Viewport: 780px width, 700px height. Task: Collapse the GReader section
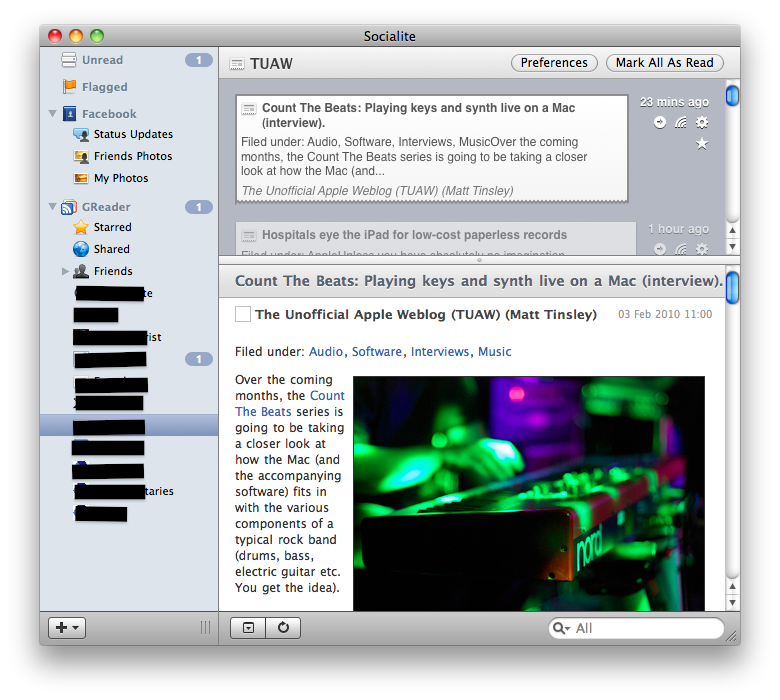52,207
